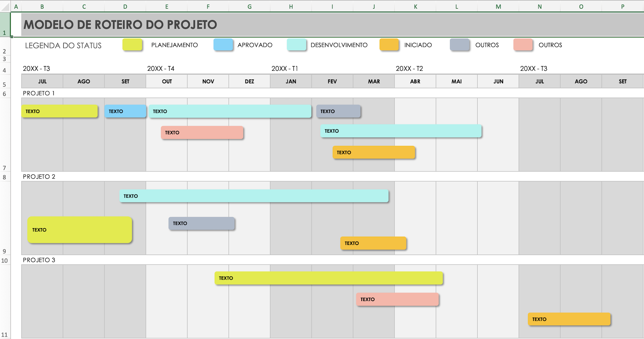
Task: Select Projeto 3 long yellow-green TEXTO bar
Action: coord(329,278)
